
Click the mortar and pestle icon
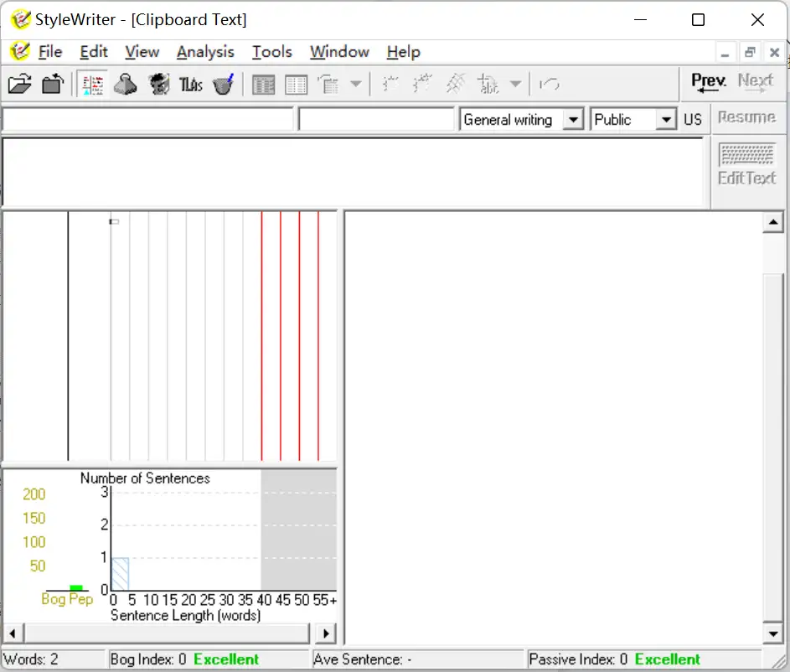tap(223, 84)
